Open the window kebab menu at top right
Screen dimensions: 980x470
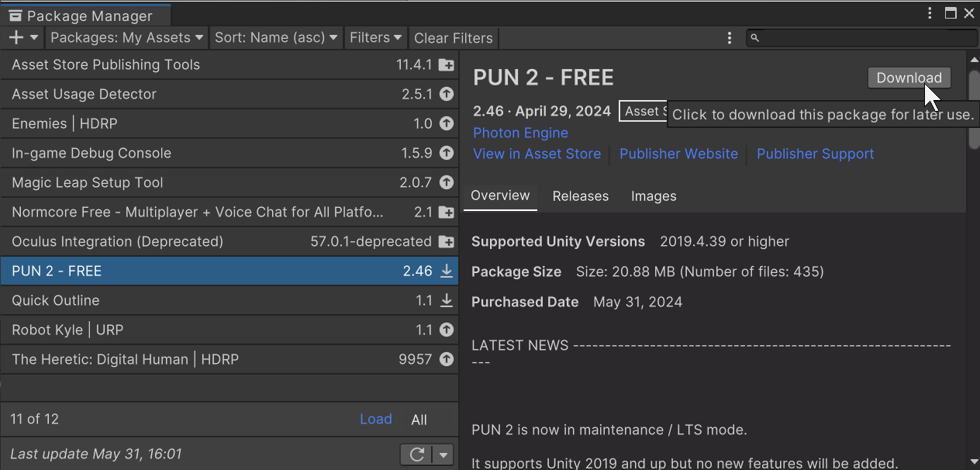pyautogui.click(x=930, y=13)
